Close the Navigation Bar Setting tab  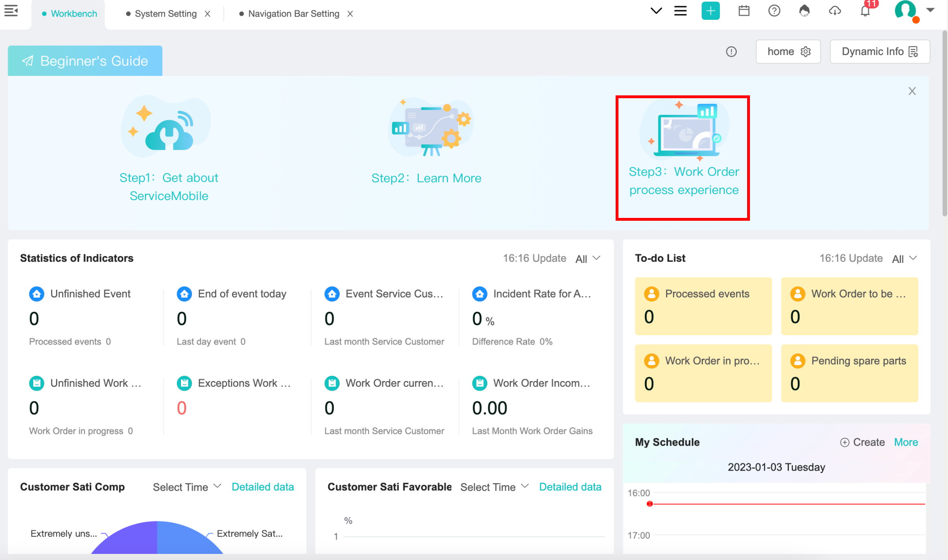pos(350,14)
